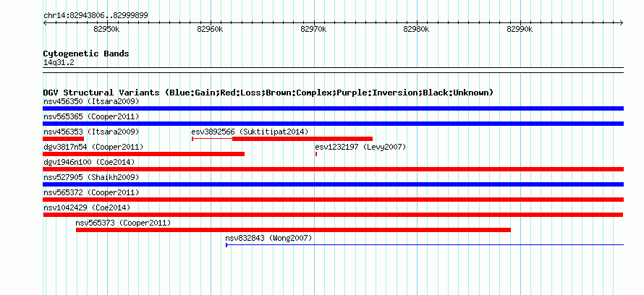Screen dimensions: 644x295
Task: Click the nsv456353 (Itsara2009) label
Action: [91, 132]
